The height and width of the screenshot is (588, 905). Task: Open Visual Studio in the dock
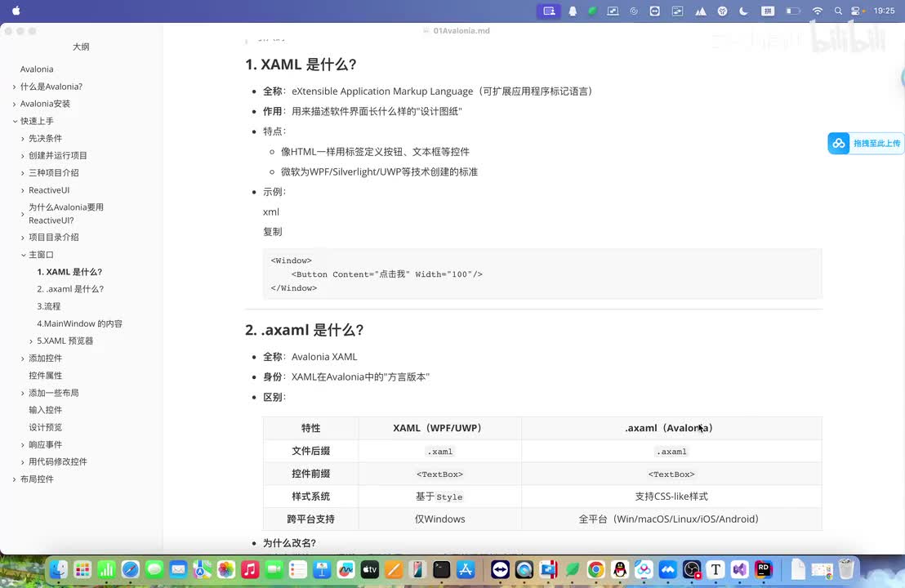[739, 570]
